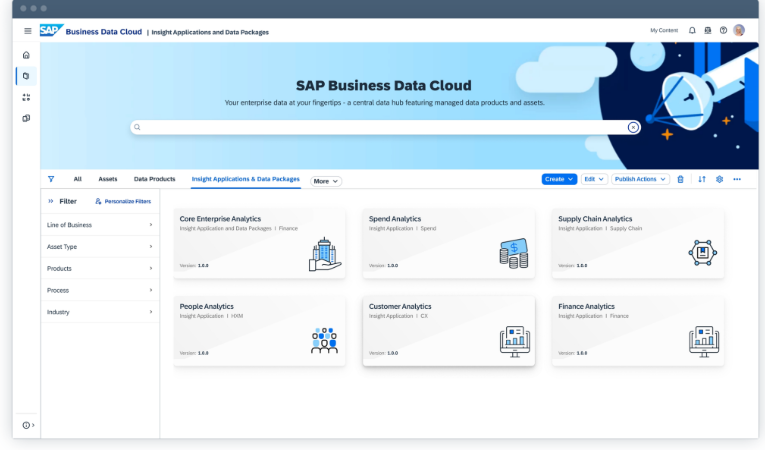Image resolution: width=765 pixels, height=450 pixels.
Task: Open the More tabs dropdown
Action: click(x=325, y=181)
